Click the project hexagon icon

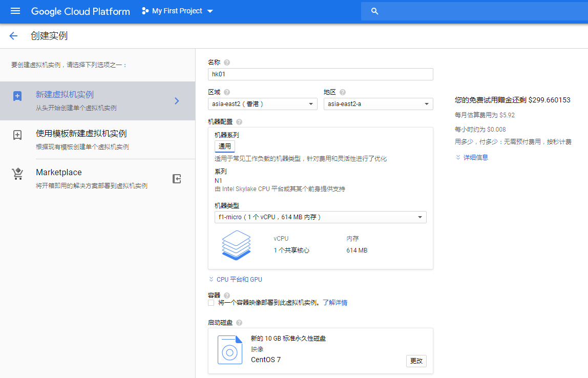coord(145,11)
